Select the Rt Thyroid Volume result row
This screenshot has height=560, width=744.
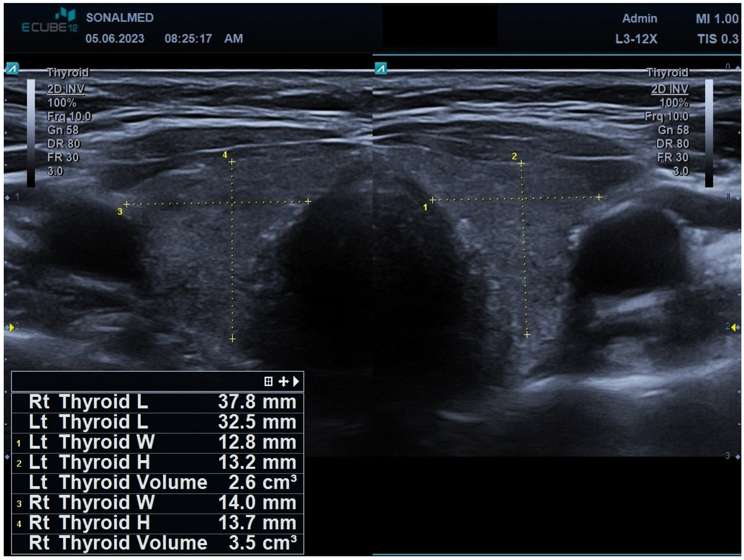158,543
